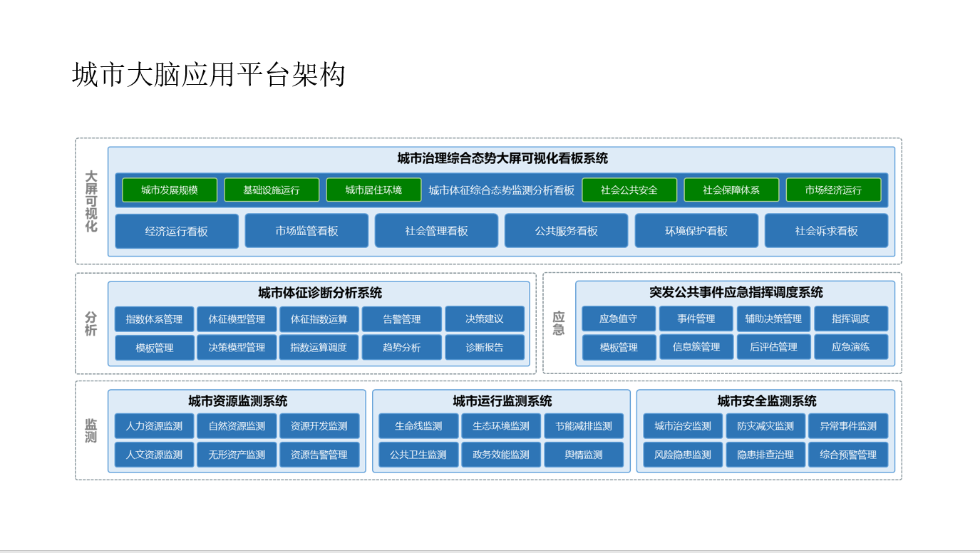980x553 pixels.
Task: Select the green 市场经济运行 box
Action: [833, 190]
